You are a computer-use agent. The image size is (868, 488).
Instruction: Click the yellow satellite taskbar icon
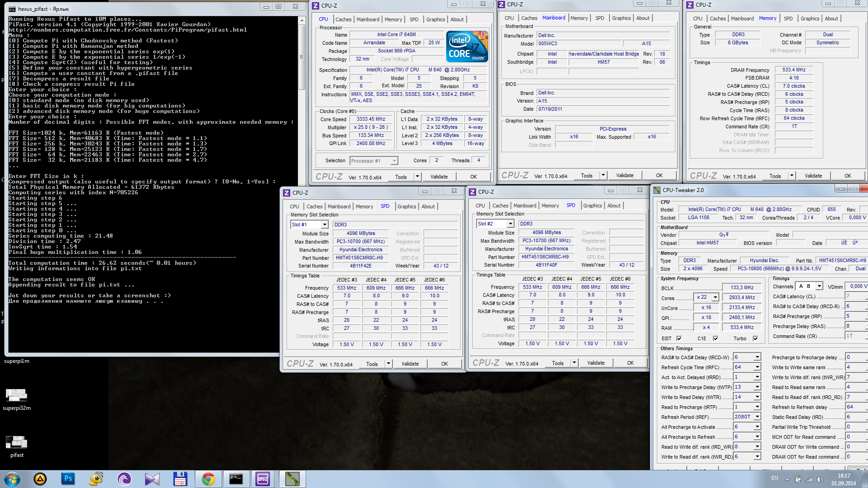coord(96,479)
